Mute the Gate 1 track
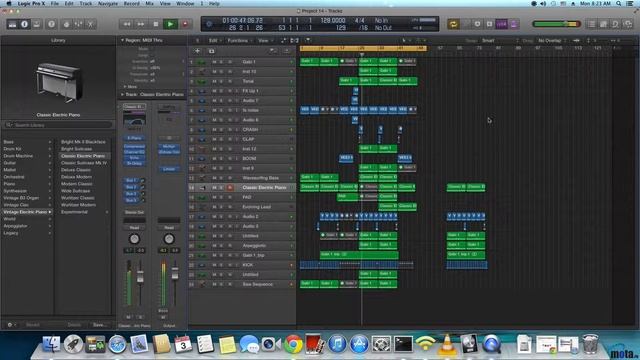The image size is (640, 360). (214, 62)
